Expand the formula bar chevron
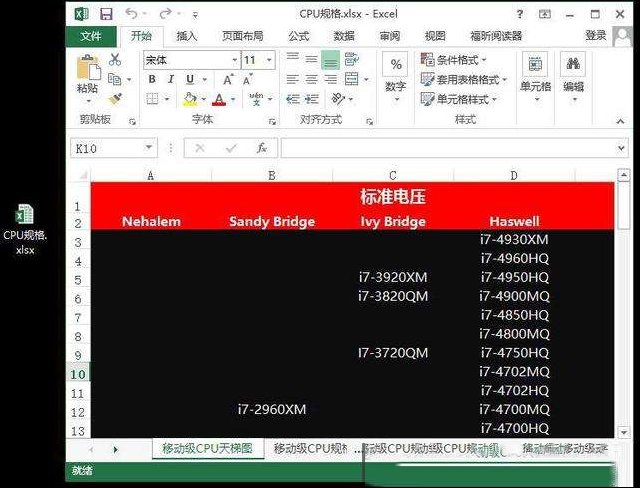The height and width of the screenshot is (488, 640). (x=621, y=148)
